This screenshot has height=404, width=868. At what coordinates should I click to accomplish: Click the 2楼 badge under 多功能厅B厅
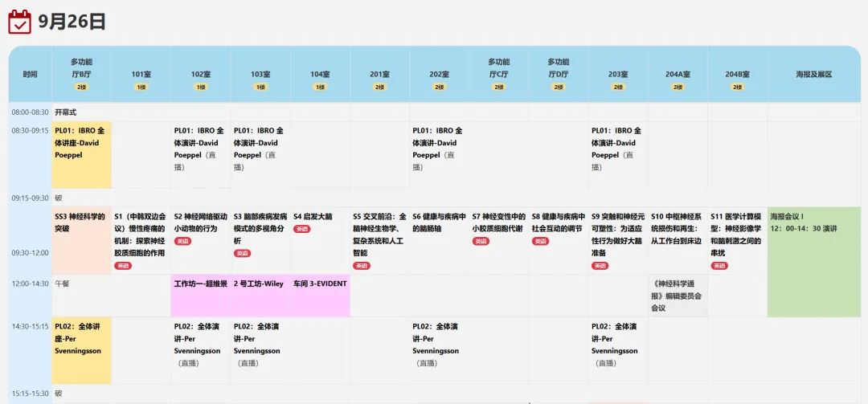click(x=82, y=87)
